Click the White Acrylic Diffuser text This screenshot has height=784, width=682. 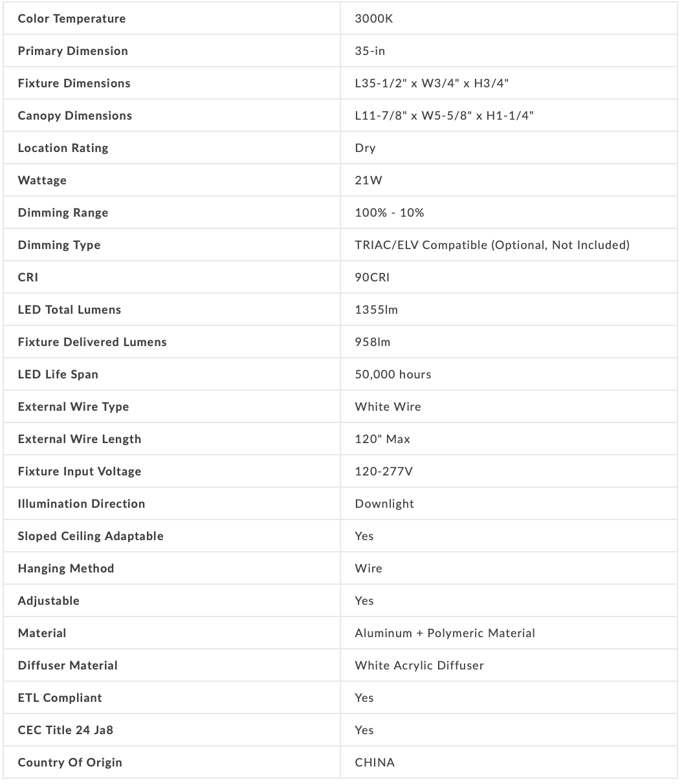point(419,666)
